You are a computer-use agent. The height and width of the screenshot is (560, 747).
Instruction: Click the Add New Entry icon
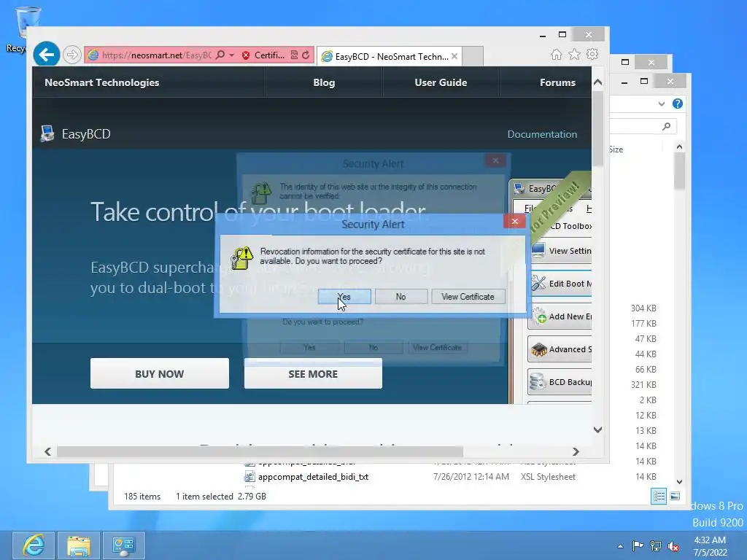[x=539, y=316]
